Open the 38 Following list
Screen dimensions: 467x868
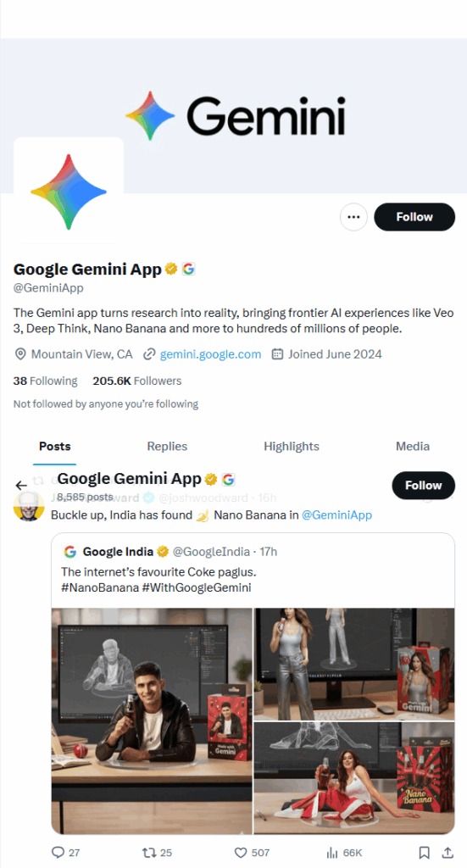[x=46, y=381]
